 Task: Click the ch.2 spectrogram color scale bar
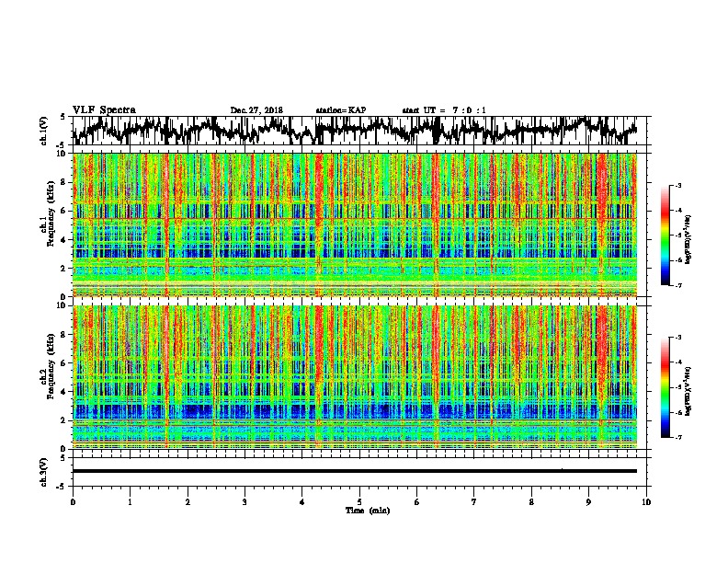click(x=665, y=387)
